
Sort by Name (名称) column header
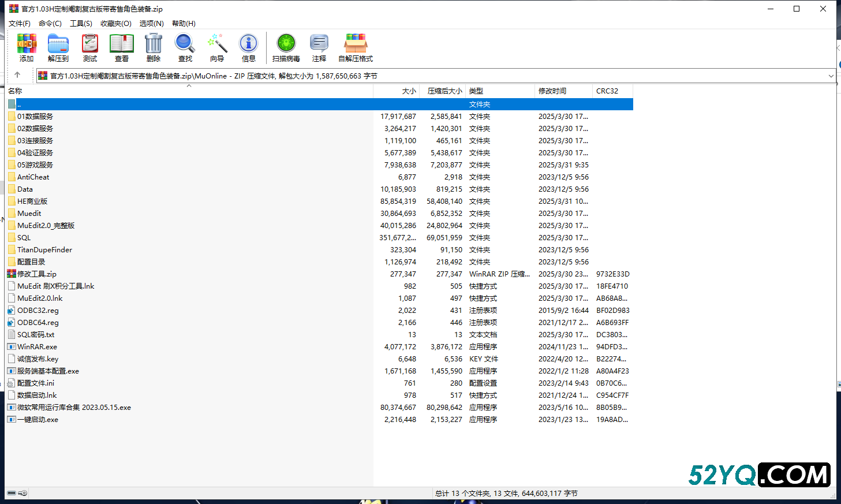click(x=189, y=91)
